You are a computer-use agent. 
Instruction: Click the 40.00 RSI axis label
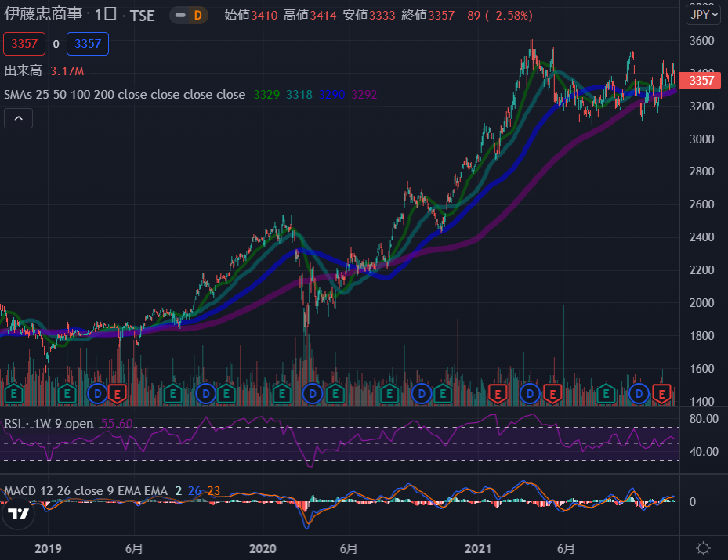[704, 451]
